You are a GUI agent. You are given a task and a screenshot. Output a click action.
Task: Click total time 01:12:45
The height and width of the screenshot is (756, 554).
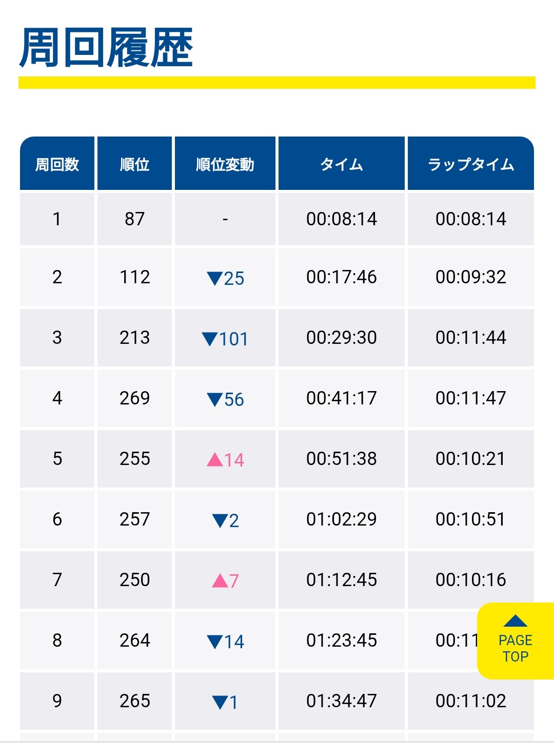[341, 580]
